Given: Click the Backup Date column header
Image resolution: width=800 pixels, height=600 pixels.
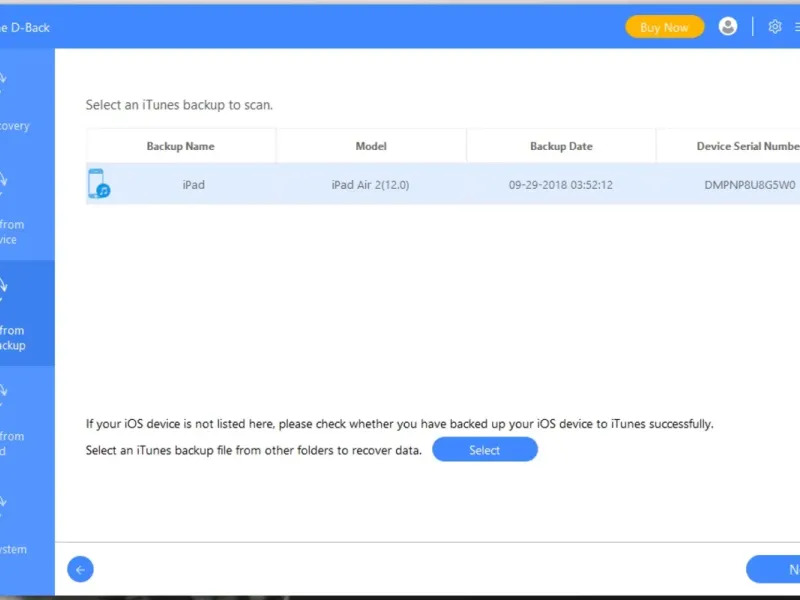Looking at the screenshot, I should click(561, 146).
